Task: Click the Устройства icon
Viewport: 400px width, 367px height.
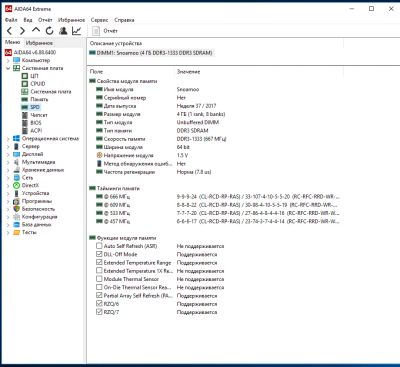Action: [x=16, y=193]
